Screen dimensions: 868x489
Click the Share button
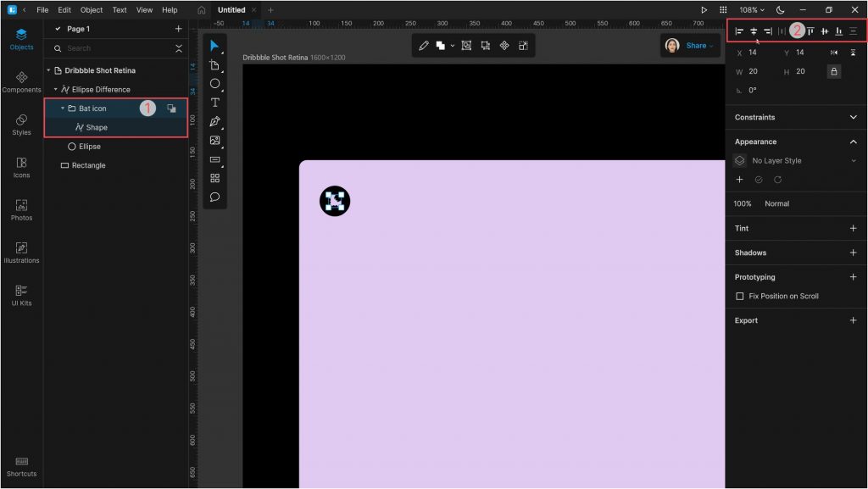[699, 46]
